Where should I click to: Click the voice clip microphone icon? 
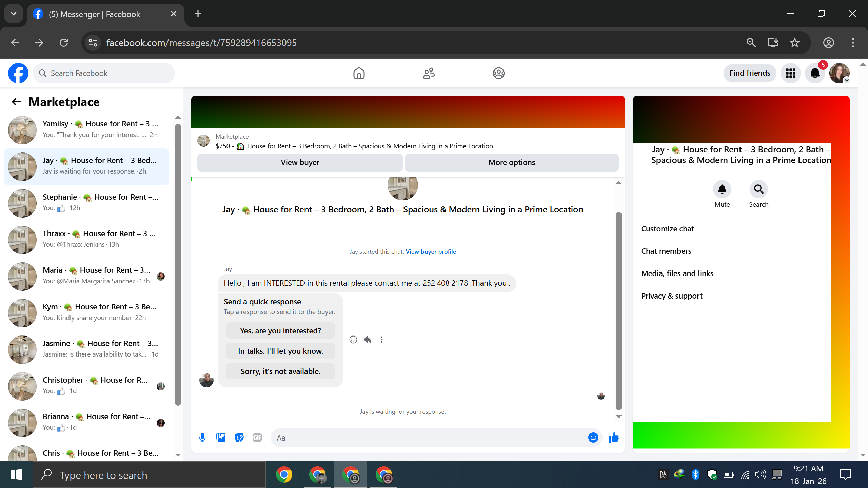pos(202,438)
